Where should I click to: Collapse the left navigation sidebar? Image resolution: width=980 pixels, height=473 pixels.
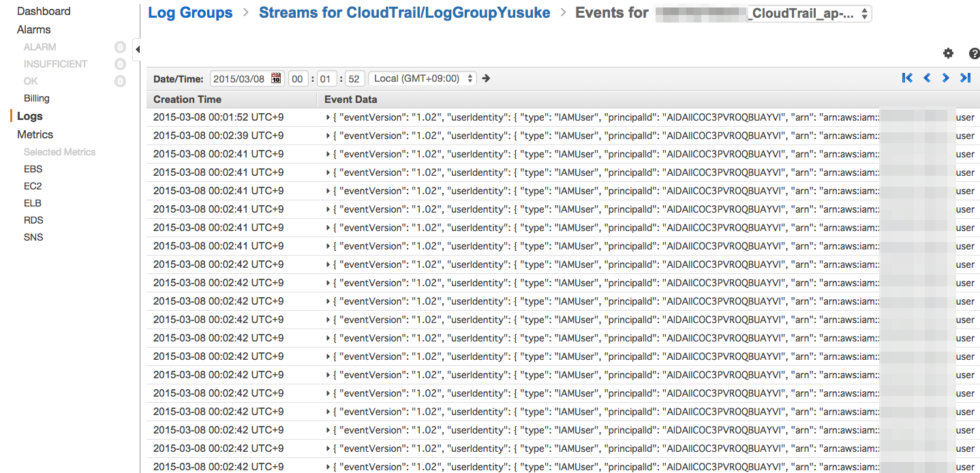(x=137, y=49)
